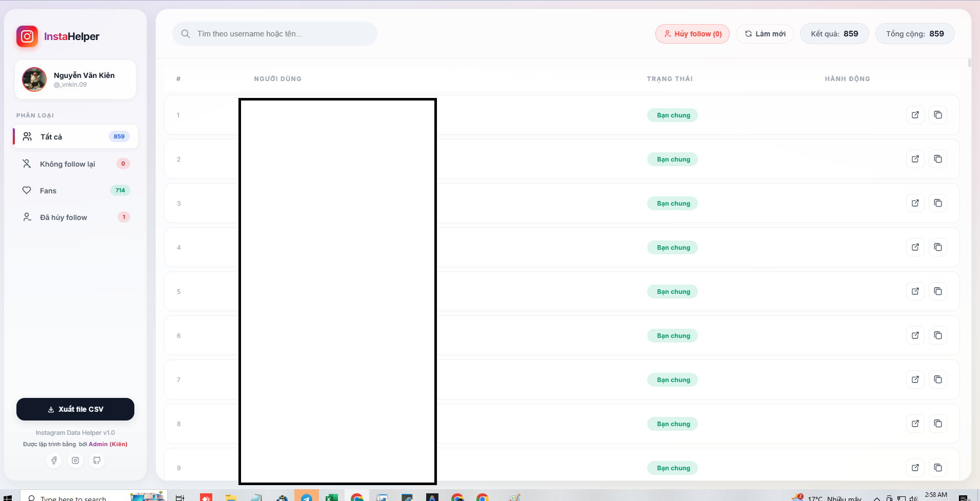Screen dimensions: 980x501
Task: Open profile link icon for row 2
Action: (915, 159)
